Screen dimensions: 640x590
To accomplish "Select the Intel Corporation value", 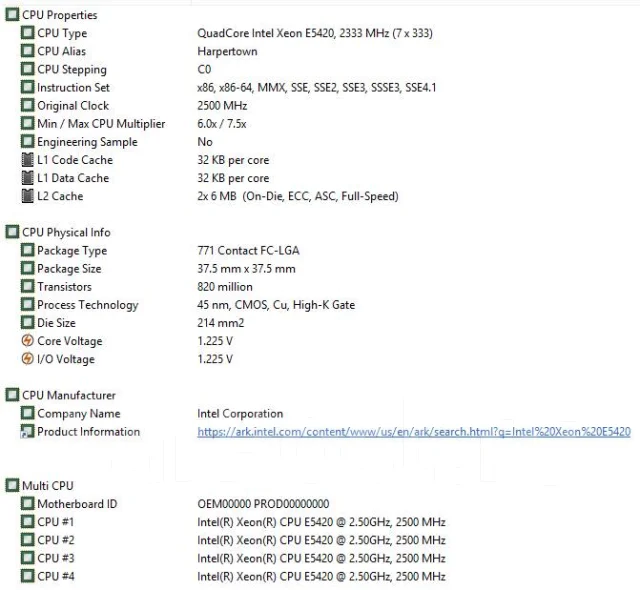I will click(240, 414).
